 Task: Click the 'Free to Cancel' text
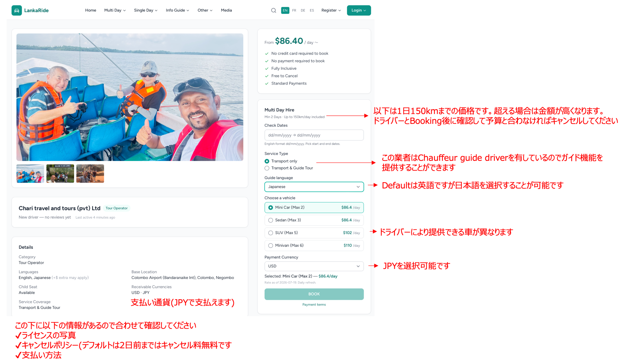[x=284, y=76]
